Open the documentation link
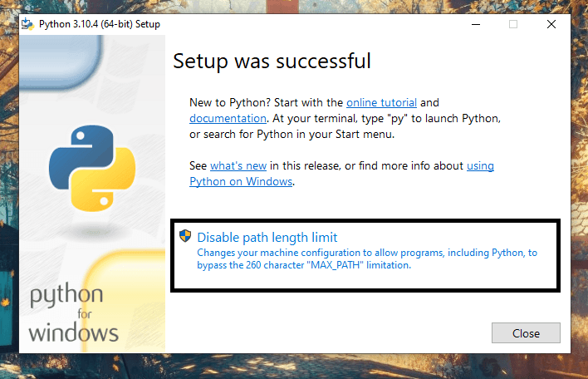Image resolution: width=588 pixels, height=379 pixels. pyautogui.click(x=228, y=118)
